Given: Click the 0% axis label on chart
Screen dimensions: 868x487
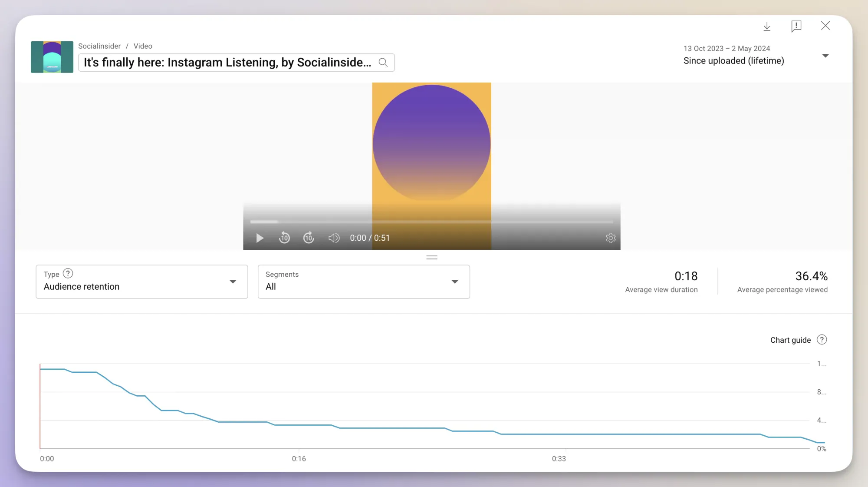Looking at the screenshot, I should tap(821, 449).
